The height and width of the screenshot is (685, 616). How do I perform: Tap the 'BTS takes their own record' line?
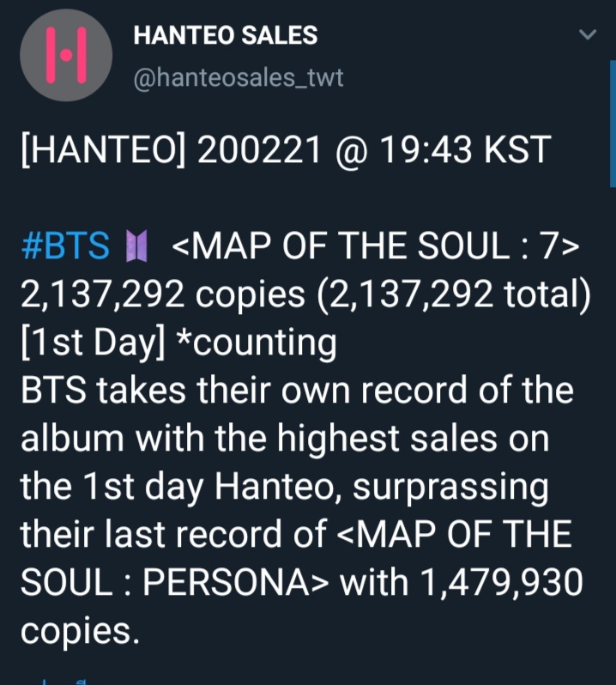pyautogui.click(x=296, y=391)
